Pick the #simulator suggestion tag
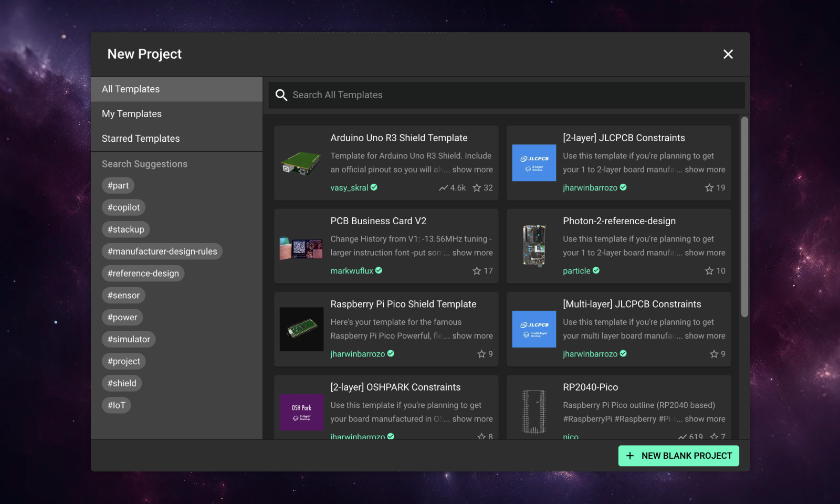The image size is (840, 504). coord(129,340)
